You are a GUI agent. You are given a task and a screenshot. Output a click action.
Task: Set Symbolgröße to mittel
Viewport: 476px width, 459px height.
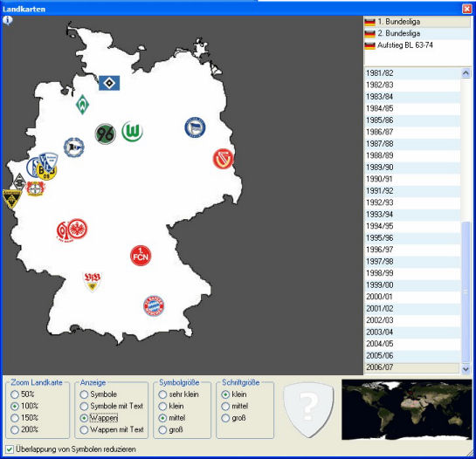coord(172,418)
